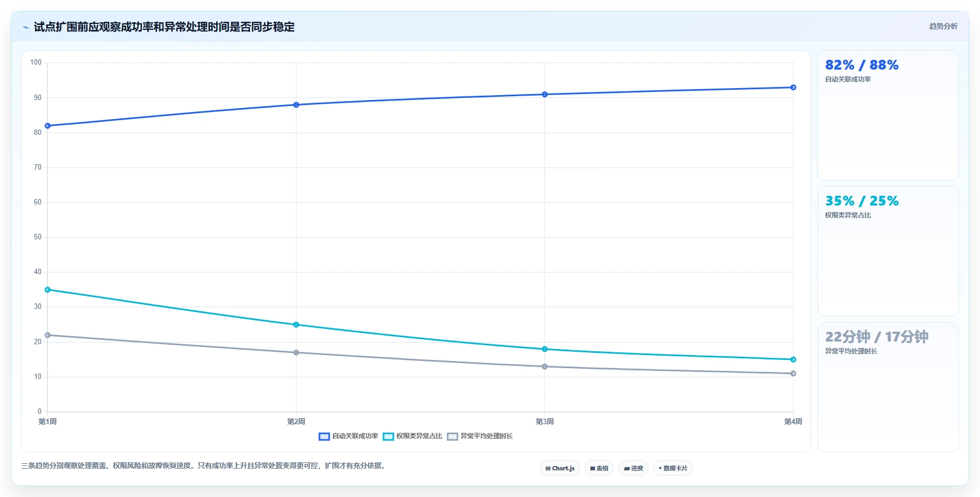Click the blue data point at 第4周

[x=793, y=88]
